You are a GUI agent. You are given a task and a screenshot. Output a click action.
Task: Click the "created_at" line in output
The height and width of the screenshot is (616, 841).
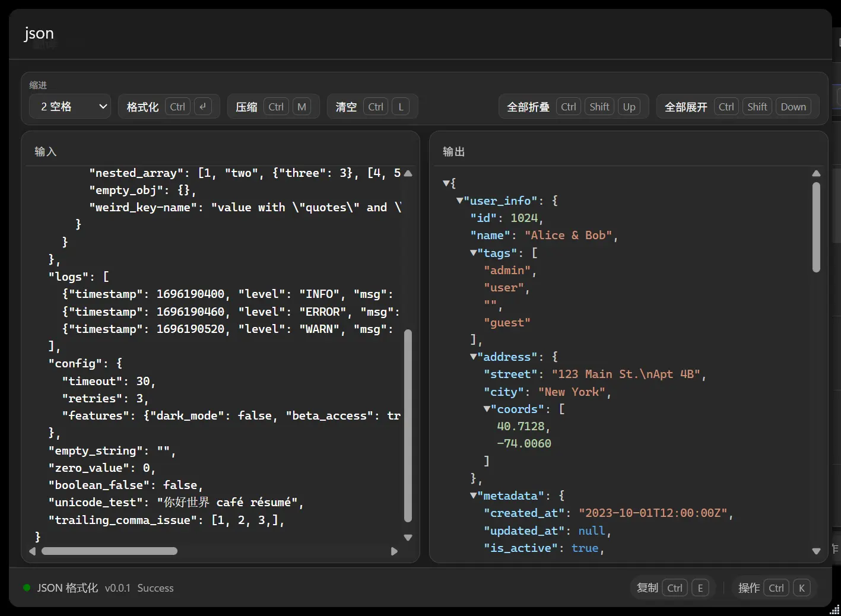tap(608, 513)
